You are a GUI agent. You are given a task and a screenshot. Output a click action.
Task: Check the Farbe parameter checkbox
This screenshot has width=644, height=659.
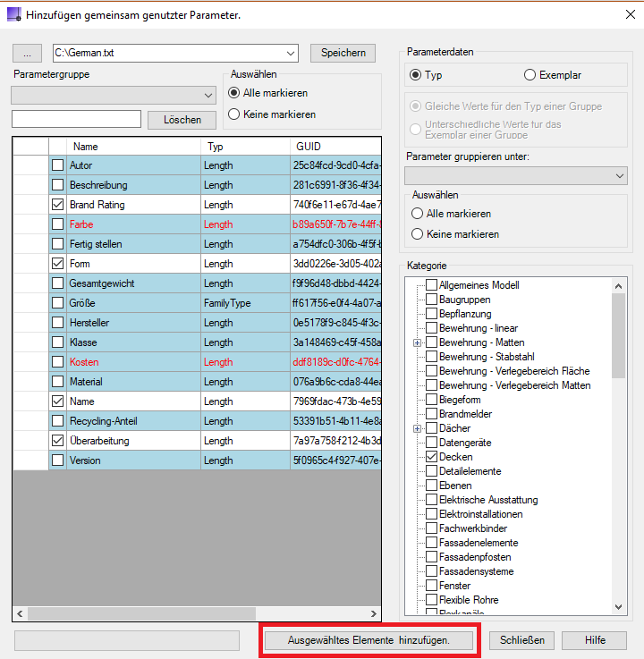pos(57,224)
